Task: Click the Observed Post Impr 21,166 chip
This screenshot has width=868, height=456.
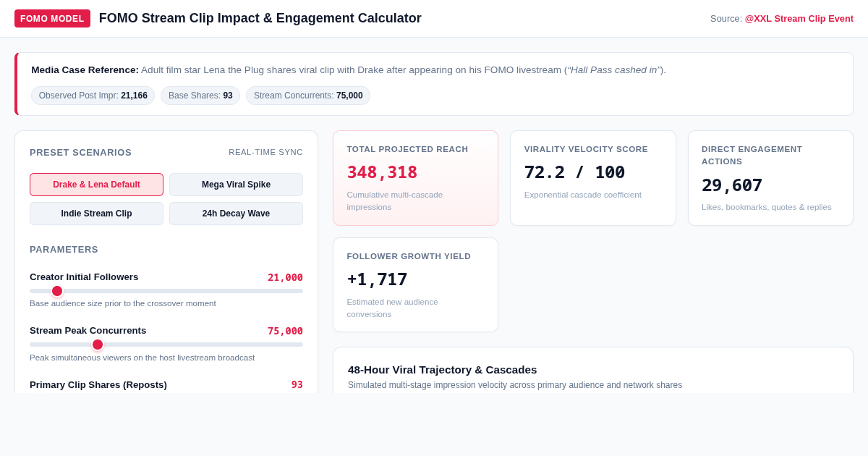Action: [x=93, y=96]
